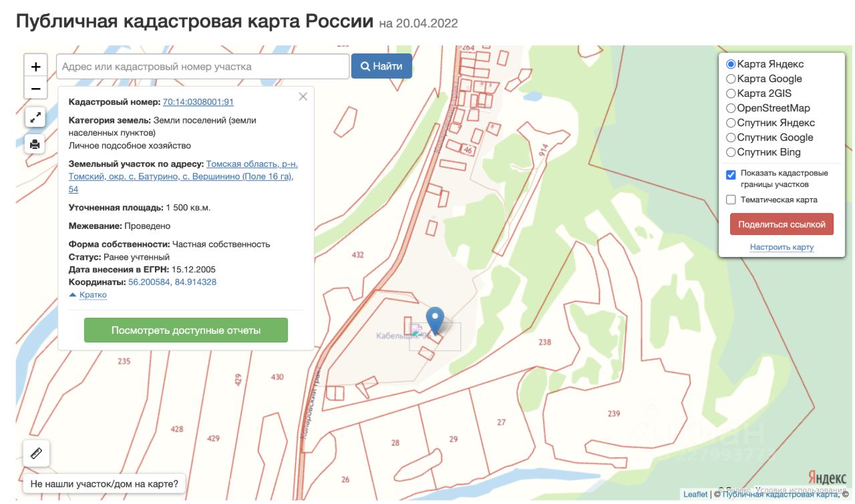This screenshot has width=855, height=504.
Task: Click parcel 238 on the map
Action: (544, 342)
